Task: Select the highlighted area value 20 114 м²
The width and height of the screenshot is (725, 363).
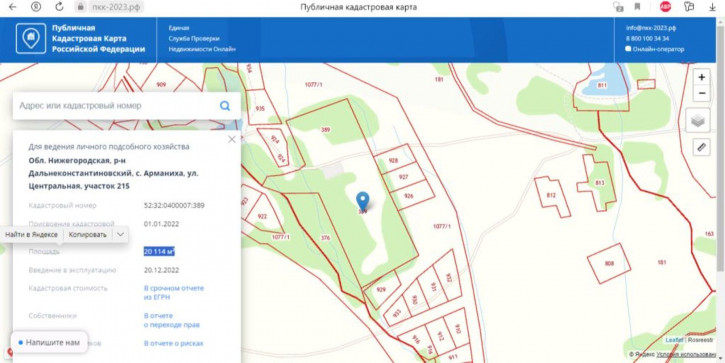Action: (159, 252)
